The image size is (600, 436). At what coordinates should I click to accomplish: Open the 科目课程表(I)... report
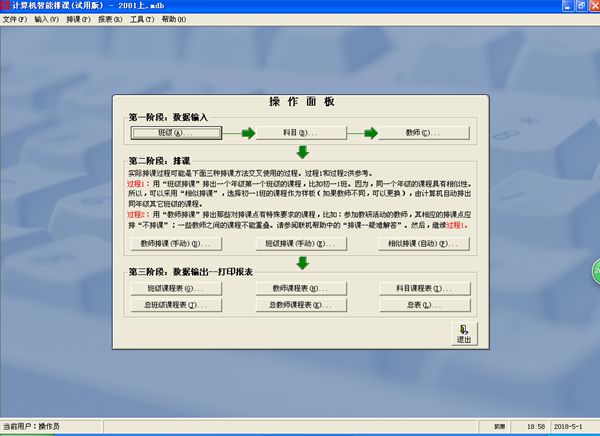click(x=424, y=289)
